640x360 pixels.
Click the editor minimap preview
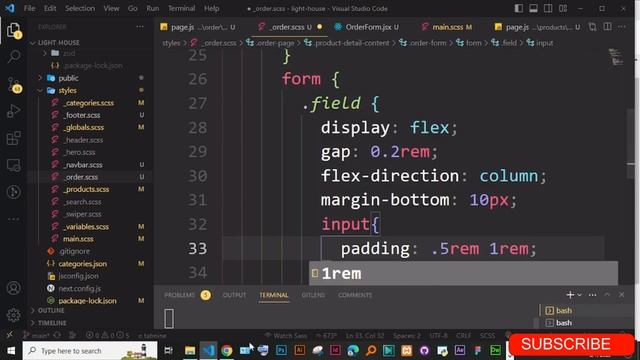click(x=616, y=57)
